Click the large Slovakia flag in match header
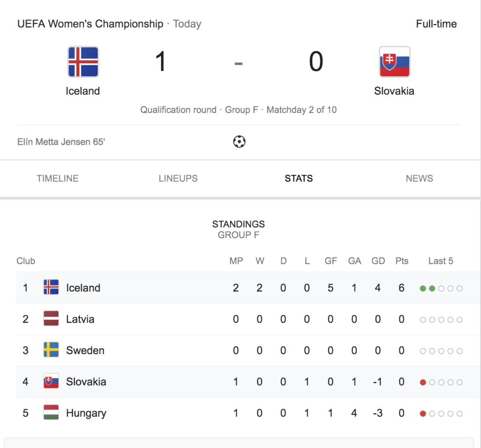481x448 pixels. click(x=395, y=62)
